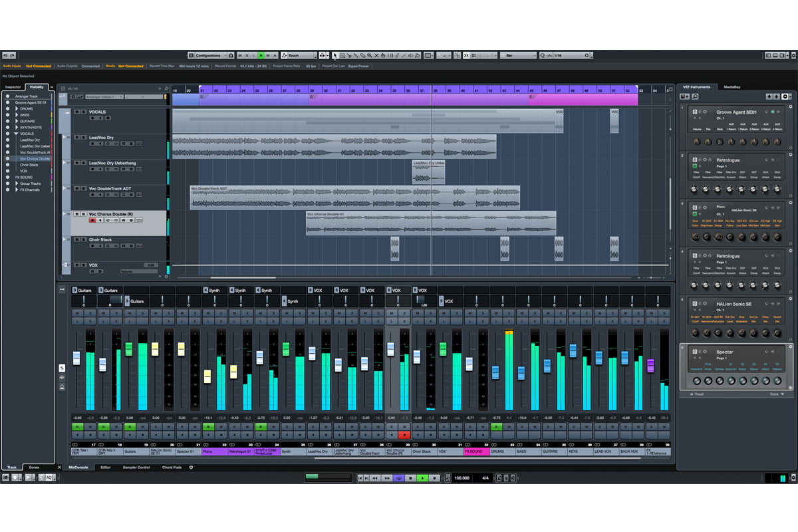Expand Group Tracks in Visibility list

(x=17, y=184)
